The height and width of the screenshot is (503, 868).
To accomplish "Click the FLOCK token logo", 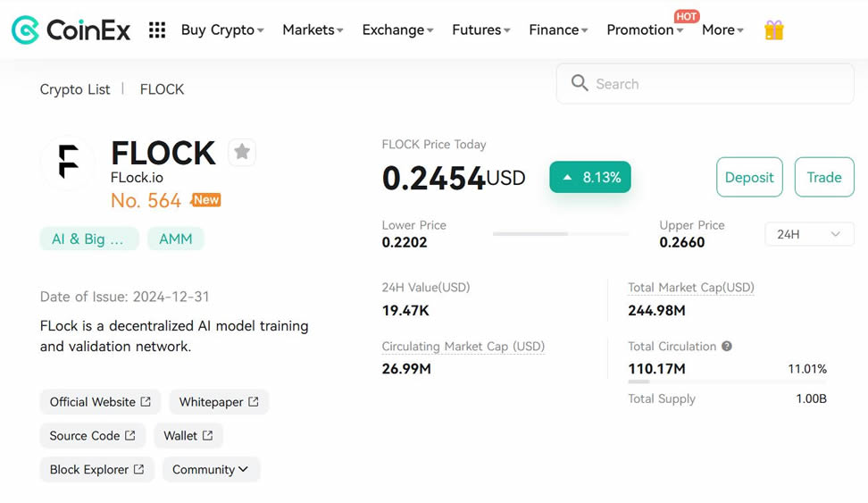I will click(x=68, y=163).
